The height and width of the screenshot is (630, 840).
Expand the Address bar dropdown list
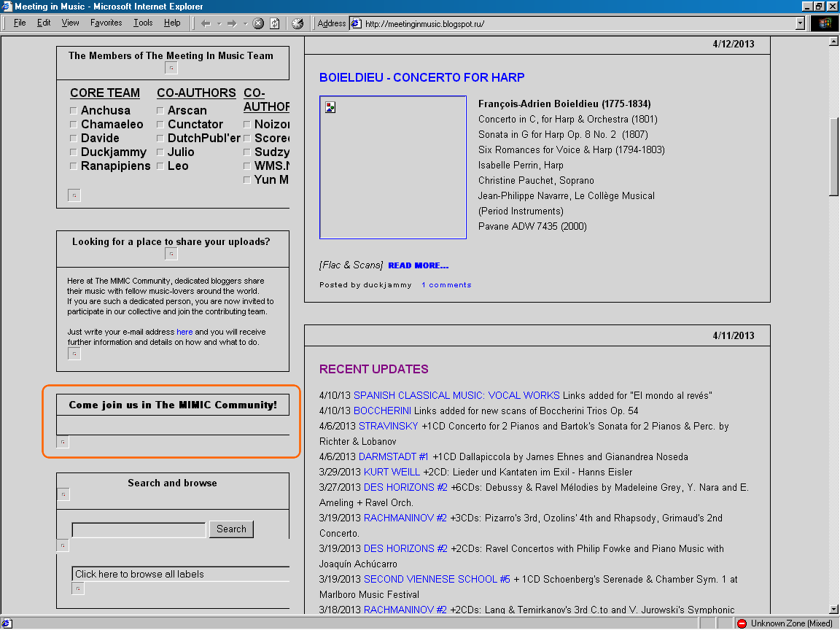pyautogui.click(x=800, y=23)
